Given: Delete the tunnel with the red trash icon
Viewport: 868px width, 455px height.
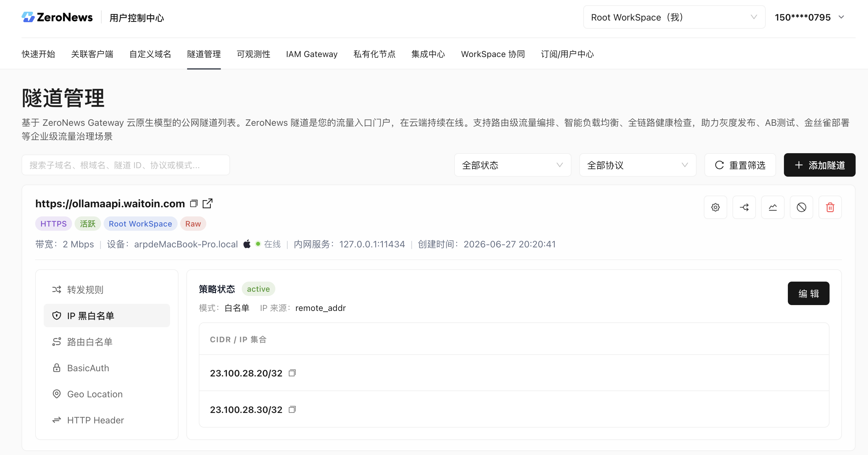Looking at the screenshot, I should pos(830,207).
